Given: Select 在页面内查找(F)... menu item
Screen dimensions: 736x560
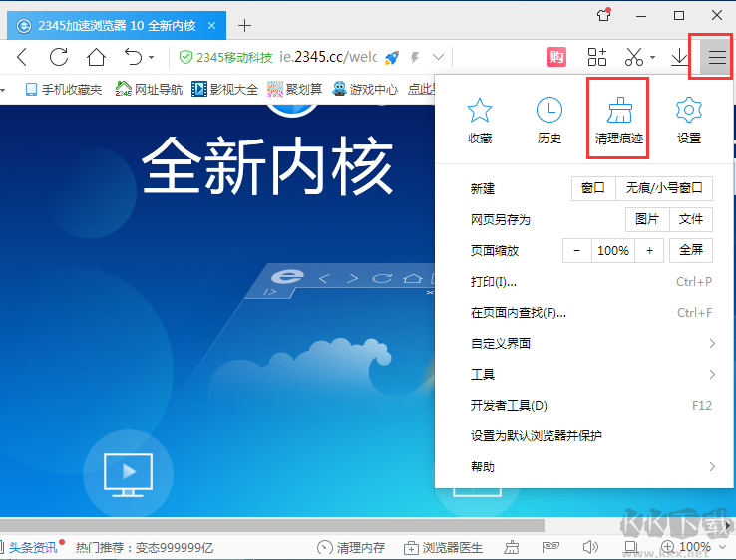Looking at the screenshot, I should (x=584, y=312).
